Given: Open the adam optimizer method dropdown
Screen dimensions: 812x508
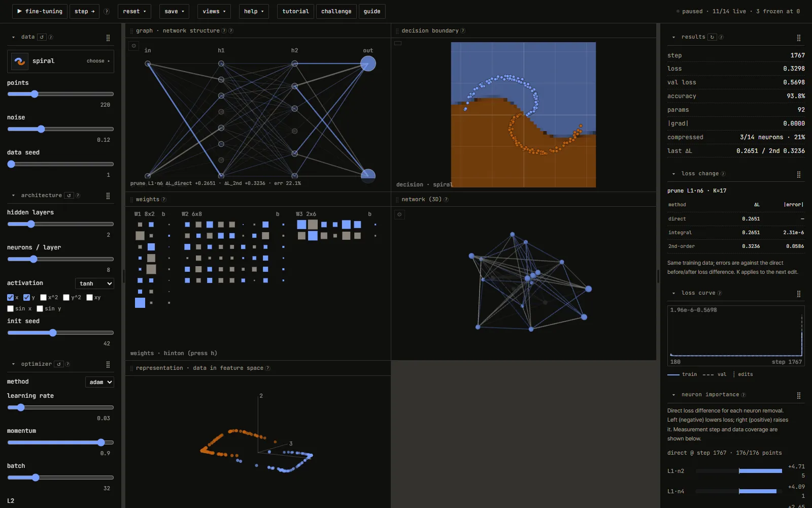Looking at the screenshot, I should click(x=99, y=382).
